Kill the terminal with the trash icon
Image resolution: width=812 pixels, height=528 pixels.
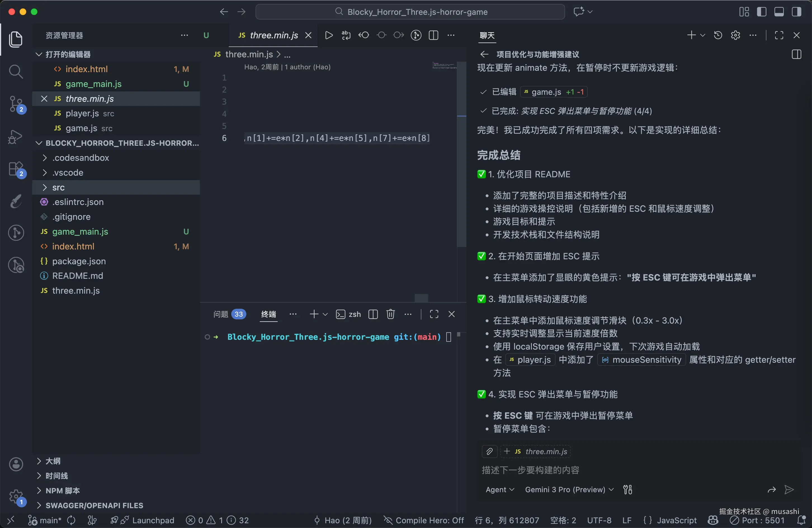(x=391, y=314)
